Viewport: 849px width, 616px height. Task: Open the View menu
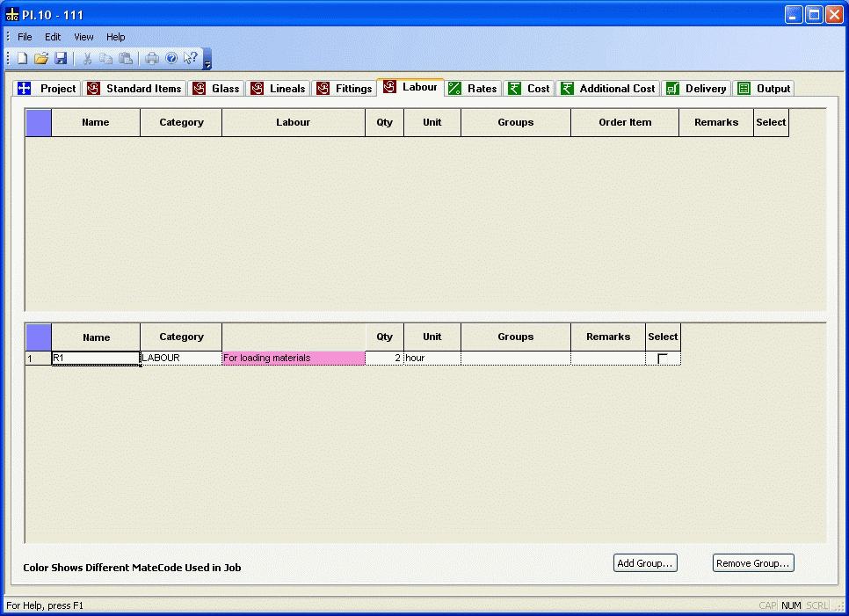click(x=83, y=37)
